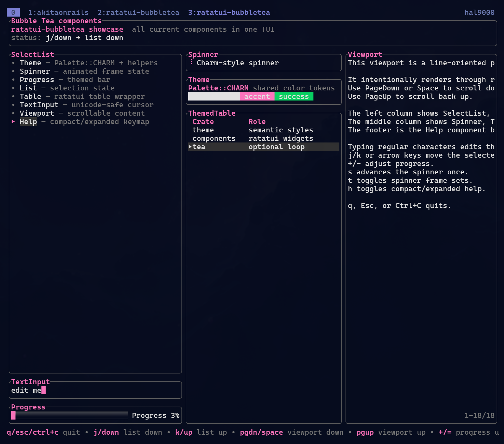Click the Viewport panel title
This screenshot has height=444, width=504.
click(x=365, y=54)
